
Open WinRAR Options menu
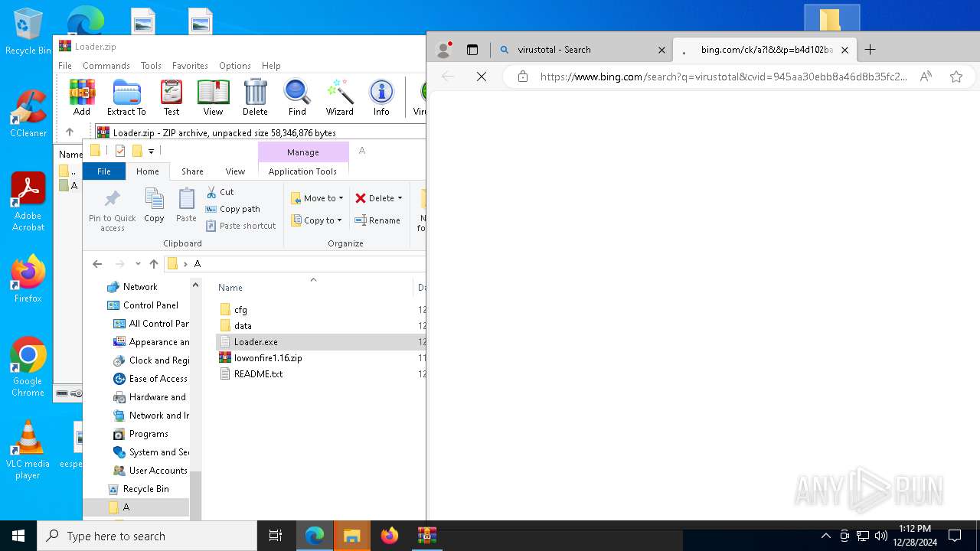(x=235, y=66)
